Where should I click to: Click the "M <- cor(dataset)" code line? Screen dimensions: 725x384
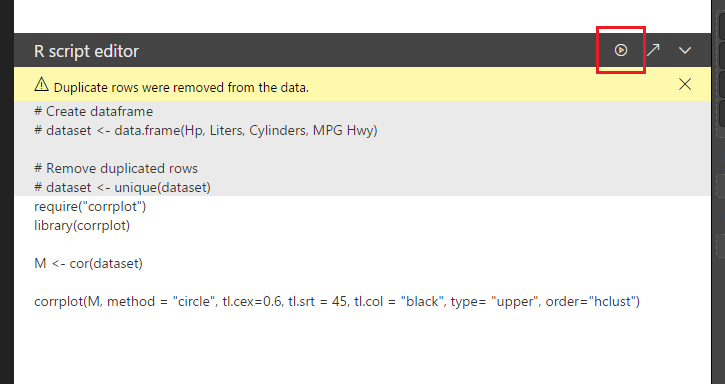[88, 263]
